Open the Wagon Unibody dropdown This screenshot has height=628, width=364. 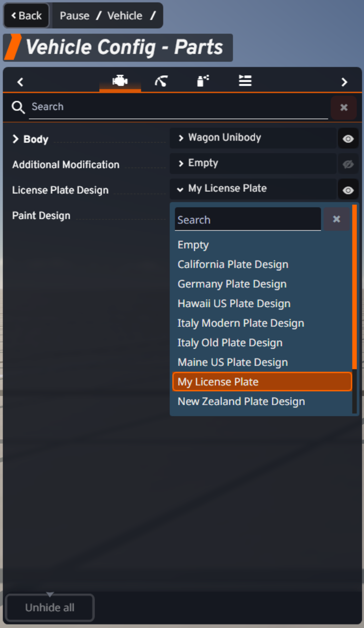(x=253, y=138)
